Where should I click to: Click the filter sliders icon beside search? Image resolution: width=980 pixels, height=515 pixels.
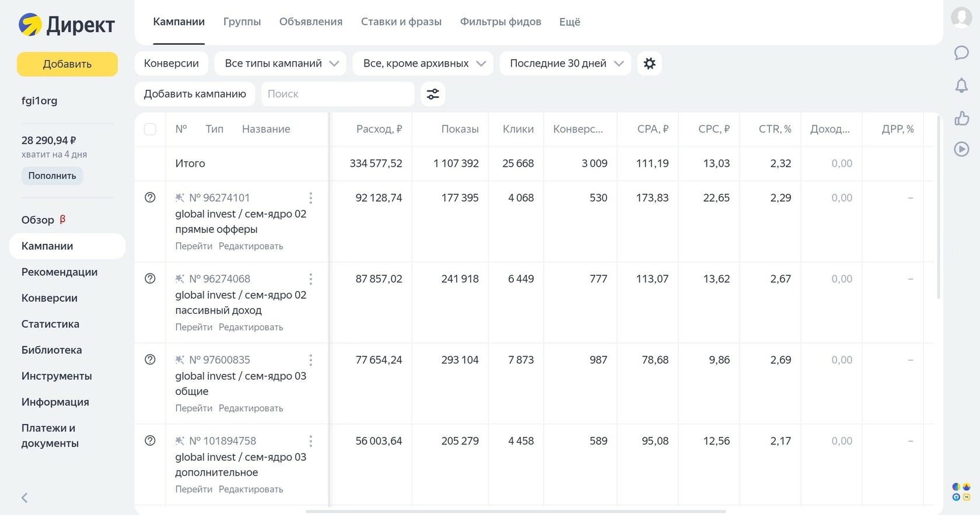click(433, 94)
